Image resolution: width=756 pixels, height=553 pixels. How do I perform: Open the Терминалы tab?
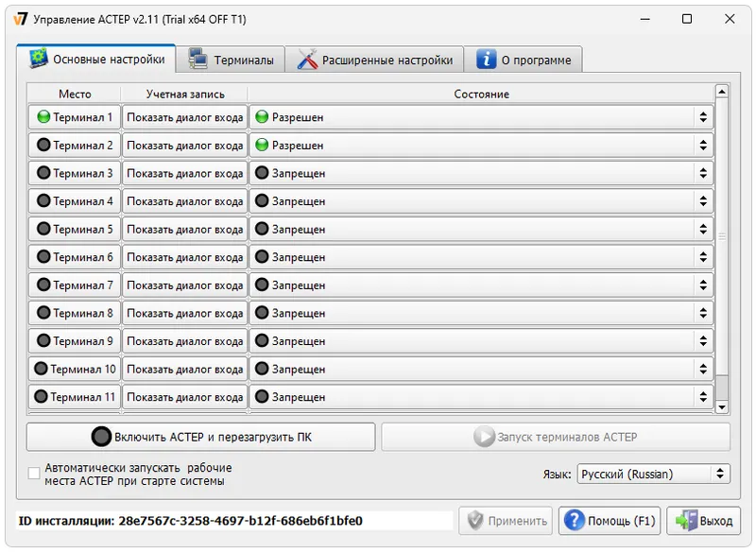tap(231, 60)
